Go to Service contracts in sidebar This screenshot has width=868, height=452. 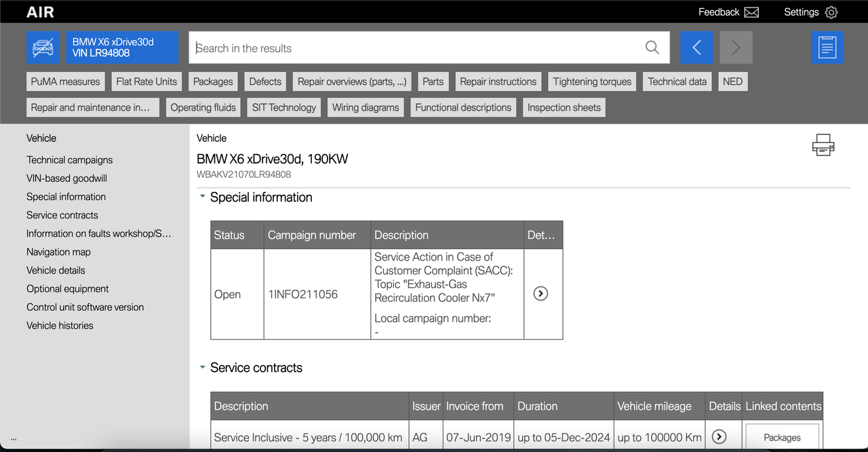62,215
